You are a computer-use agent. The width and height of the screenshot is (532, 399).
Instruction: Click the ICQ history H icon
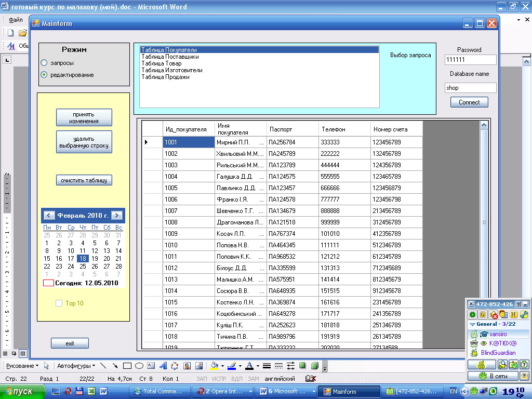click(514, 314)
